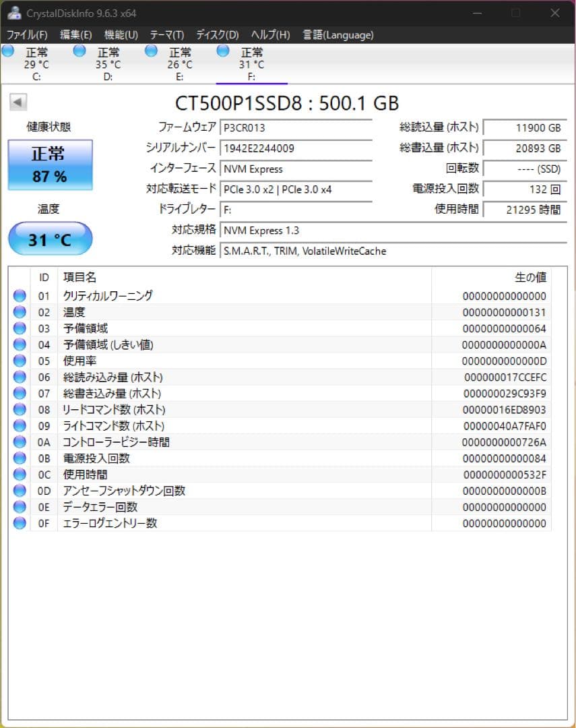Click status circle for 08 リードコマンド数
Viewport: 576px width, 728px height.
pyautogui.click(x=20, y=410)
